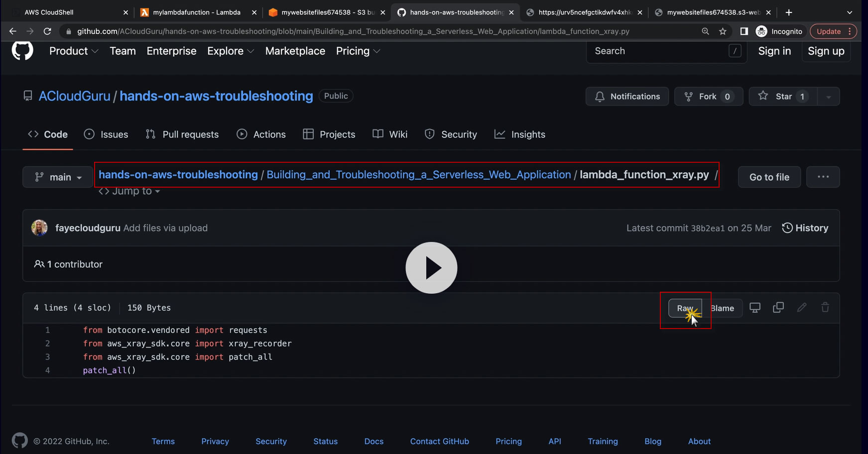Image resolution: width=868 pixels, height=454 pixels.
Task: Open file in GitHub Desktop icon
Action: pyautogui.click(x=755, y=308)
